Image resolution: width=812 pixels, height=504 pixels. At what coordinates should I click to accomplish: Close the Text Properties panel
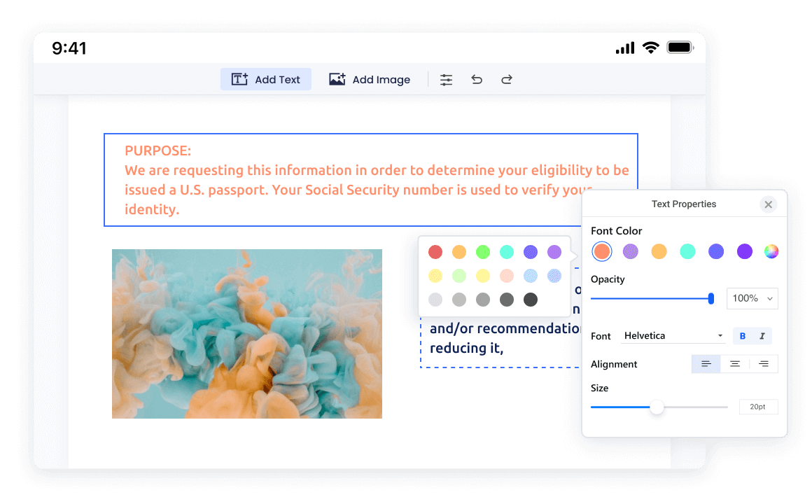[x=768, y=204]
